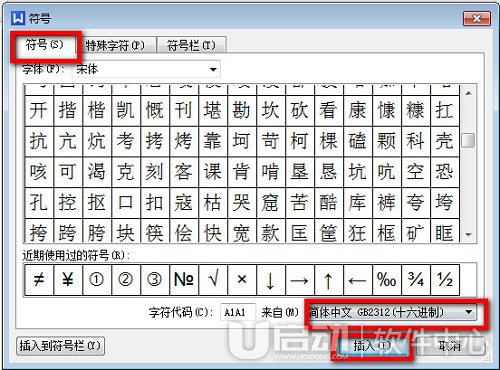The width and height of the screenshot is (500, 370).
Task: Select character 壳 in the grid
Action: click(445, 141)
